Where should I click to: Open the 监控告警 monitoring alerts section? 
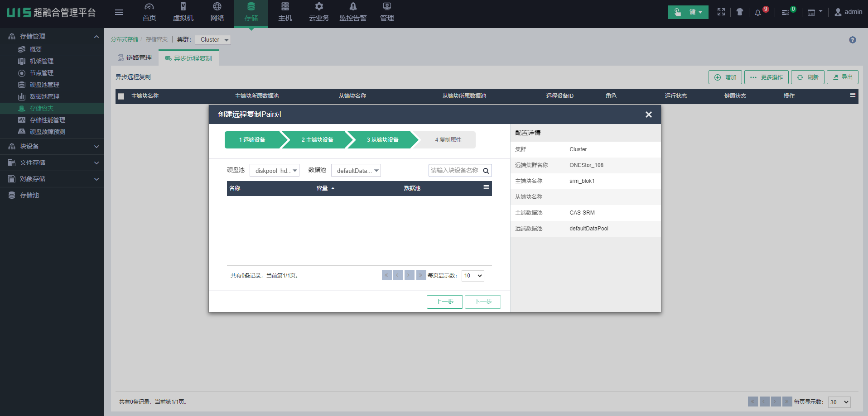point(353,12)
